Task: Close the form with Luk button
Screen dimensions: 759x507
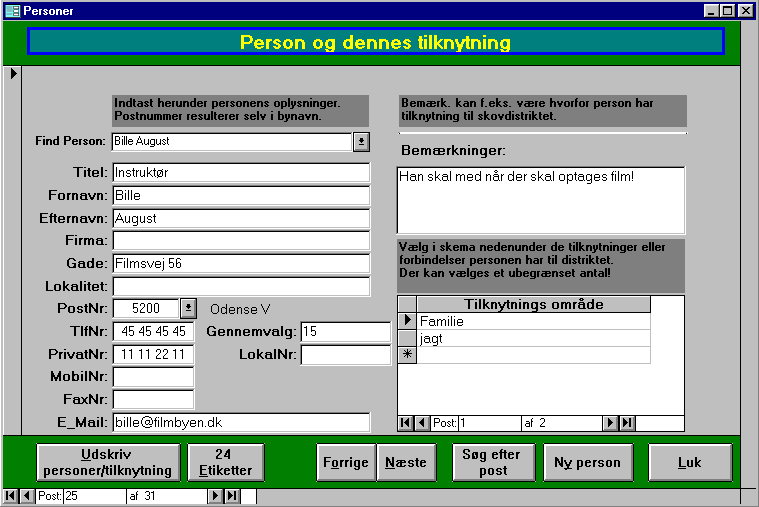Action: pos(690,463)
